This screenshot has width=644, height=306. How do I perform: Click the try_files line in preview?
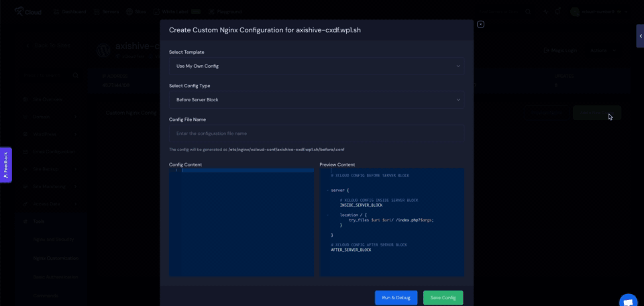click(391, 220)
